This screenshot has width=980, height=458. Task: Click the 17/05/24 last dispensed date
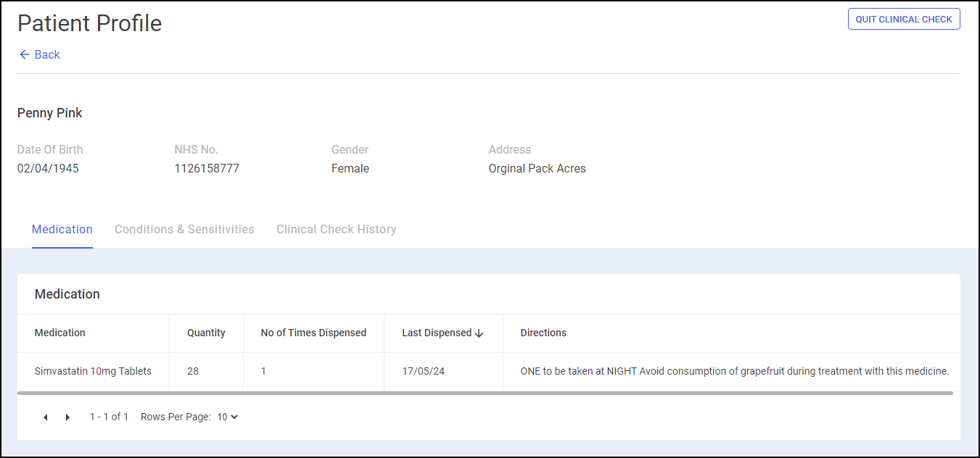coord(424,371)
